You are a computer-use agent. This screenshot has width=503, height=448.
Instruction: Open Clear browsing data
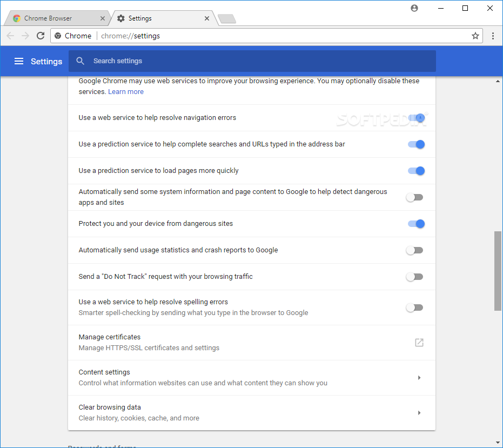[252, 413]
